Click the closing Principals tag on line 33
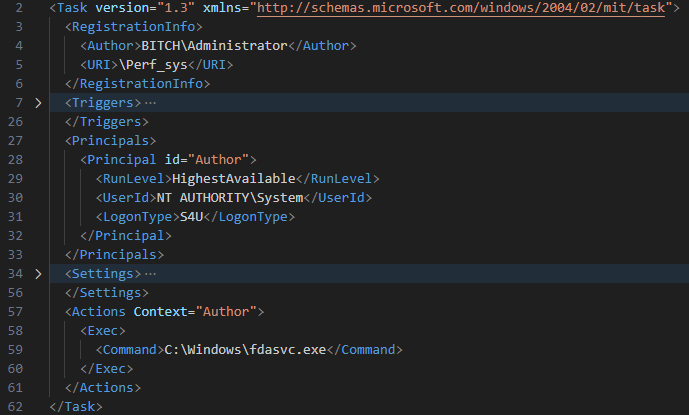Viewport: 689px width, 415px height. (x=114, y=255)
